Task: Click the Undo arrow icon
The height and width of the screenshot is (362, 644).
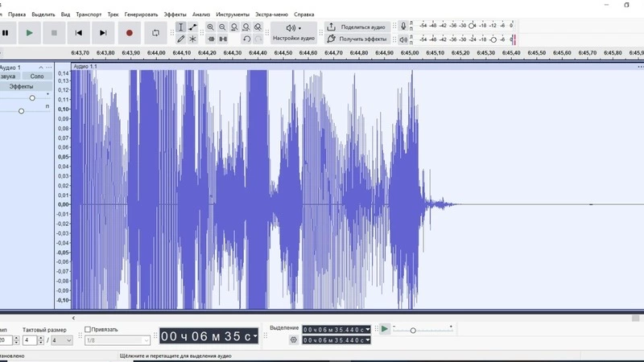Action: (246, 39)
